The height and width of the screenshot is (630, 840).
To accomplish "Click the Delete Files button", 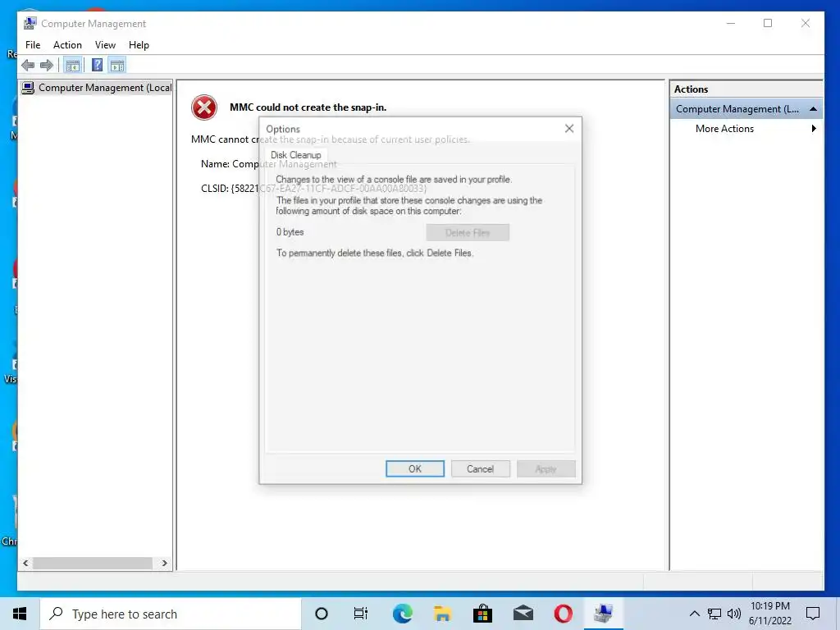I will coord(468,232).
